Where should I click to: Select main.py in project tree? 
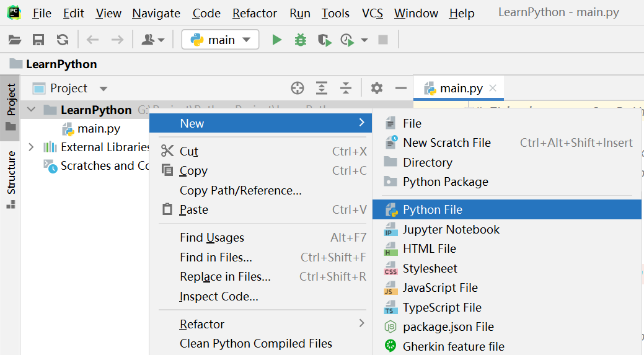(x=90, y=129)
